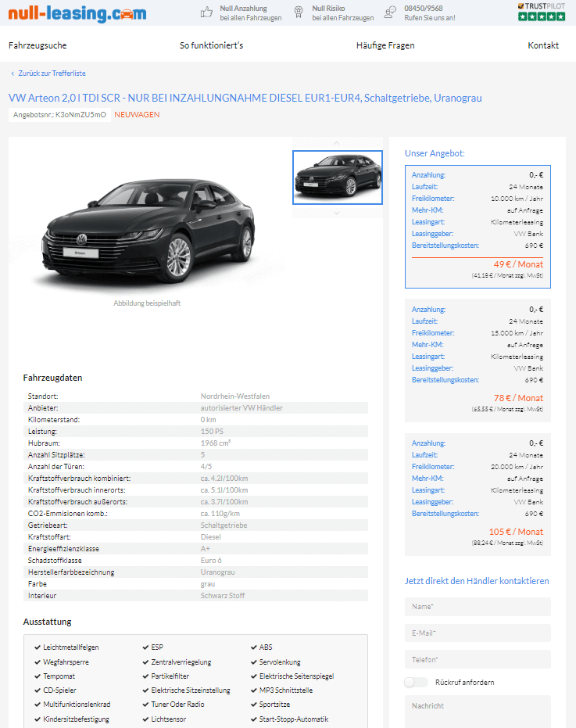This screenshot has width=576, height=728.
Task: Click the Fahrzeugdaten section heading
Action: pyautogui.click(x=52, y=378)
